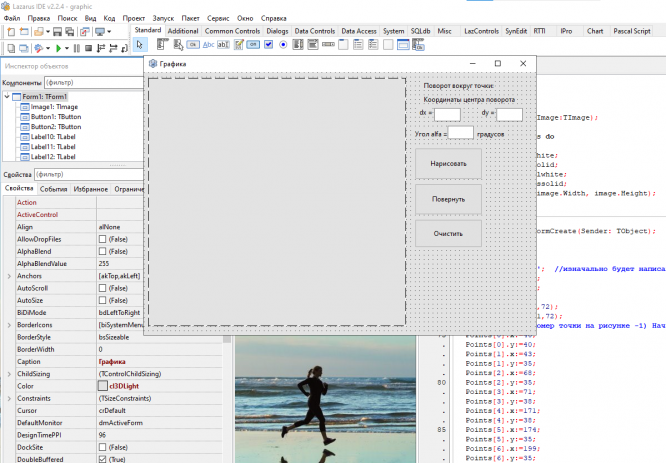Viewport: 666px width, 463px height.
Task: Click the Очистить button on the form
Action: click(448, 232)
